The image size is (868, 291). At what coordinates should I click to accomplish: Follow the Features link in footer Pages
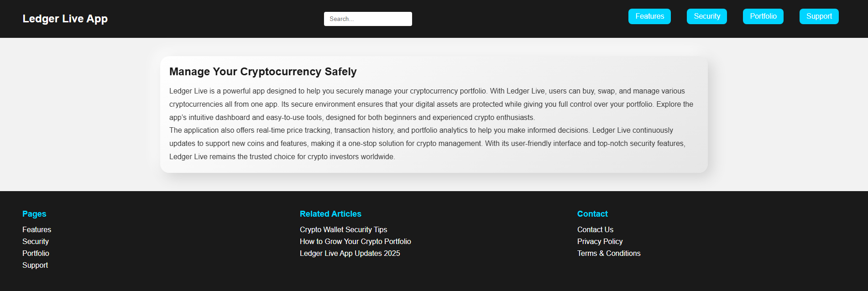37,229
